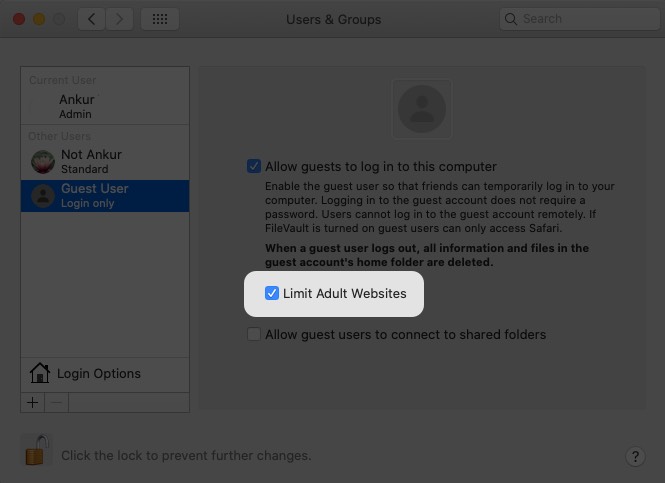Open Login Options
The height and width of the screenshot is (483, 665).
pyautogui.click(x=105, y=374)
